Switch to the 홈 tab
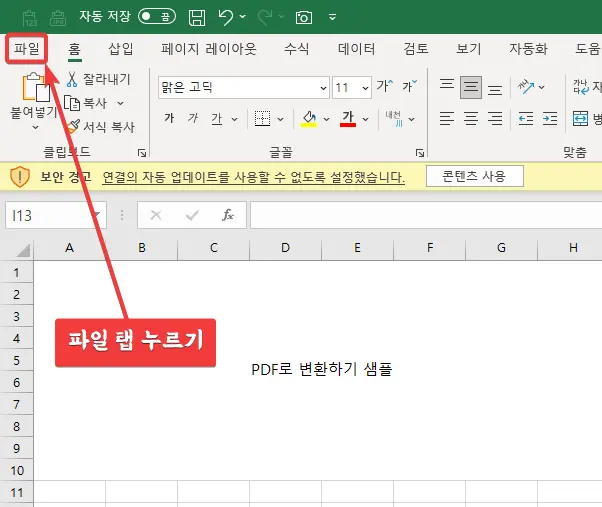This screenshot has width=602, height=507. click(74, 49)
